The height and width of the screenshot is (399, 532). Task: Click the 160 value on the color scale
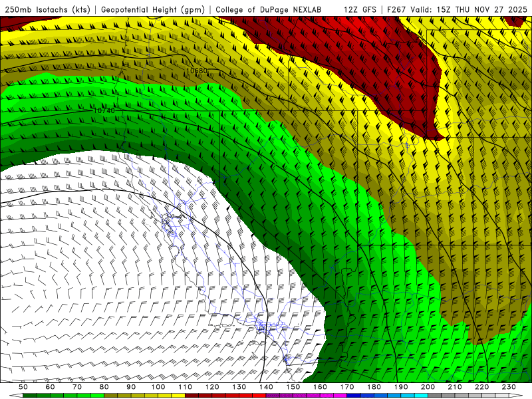(x=320, y=387)
